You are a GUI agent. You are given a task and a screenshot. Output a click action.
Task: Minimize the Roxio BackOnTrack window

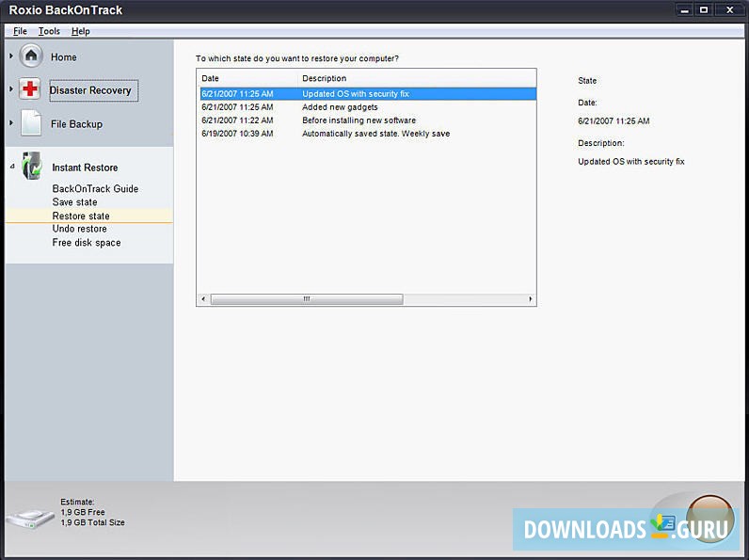click(684, 10)
